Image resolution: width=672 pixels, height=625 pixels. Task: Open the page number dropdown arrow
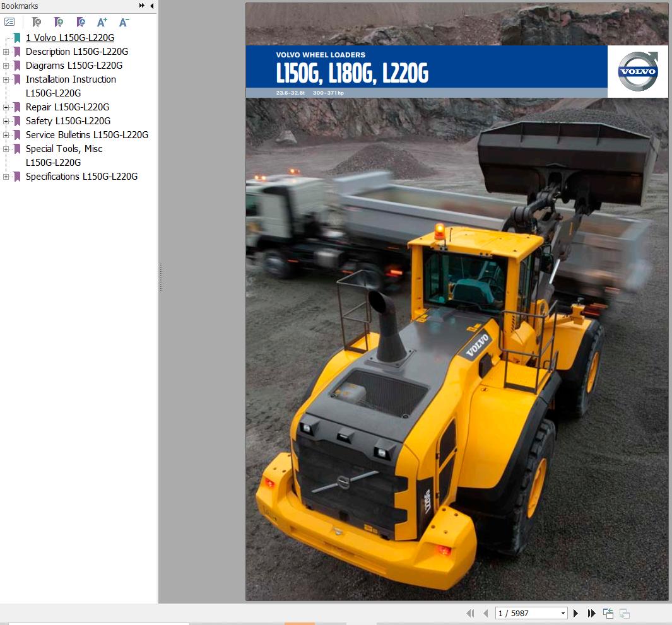point(563,614)
